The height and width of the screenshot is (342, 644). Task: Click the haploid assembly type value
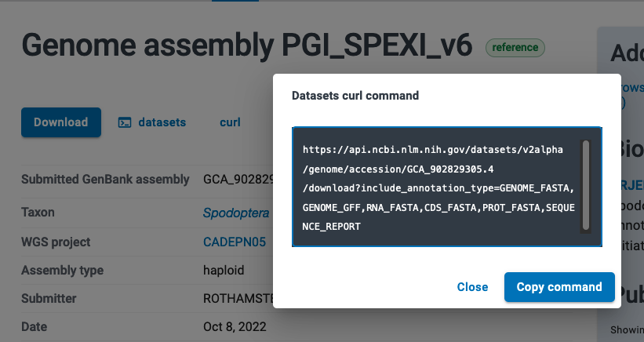[224, 271]
